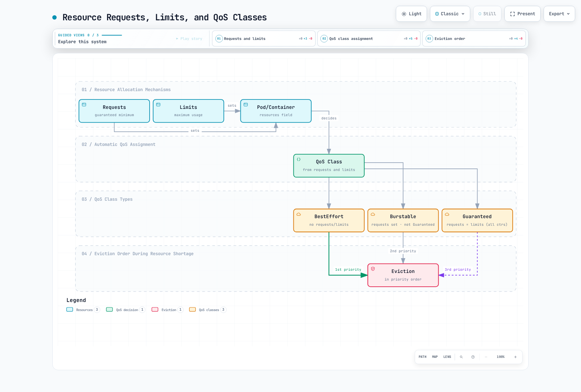Click the fullscreen icon on Present button
The image size is (581, 392).
(512, 14)
